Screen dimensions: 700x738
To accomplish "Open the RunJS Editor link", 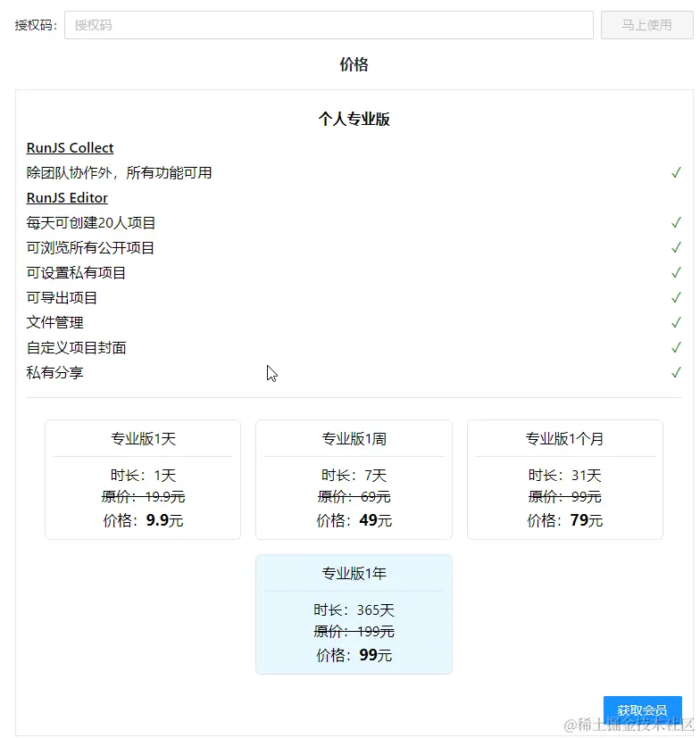I will [67, 198].
